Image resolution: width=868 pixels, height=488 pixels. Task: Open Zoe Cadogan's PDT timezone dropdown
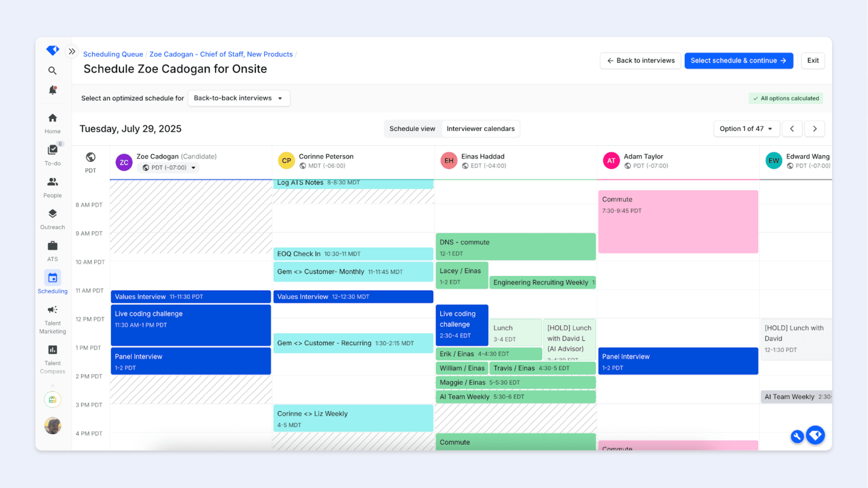tap(168, 167)
